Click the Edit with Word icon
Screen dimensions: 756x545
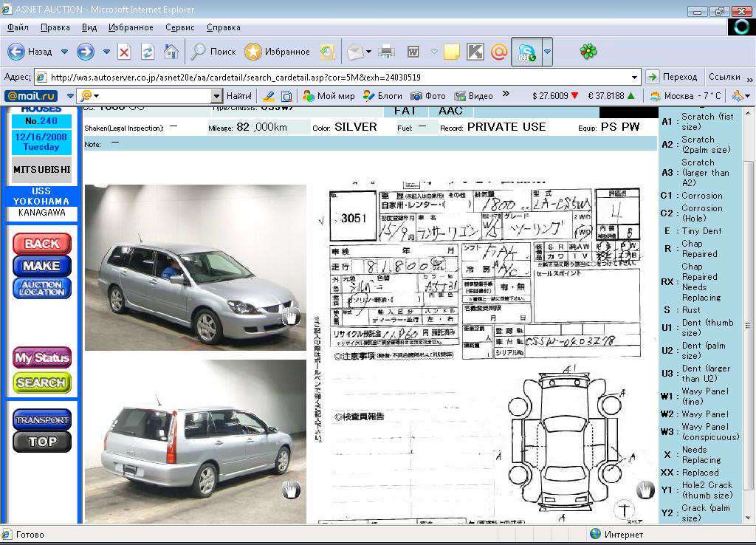pos(413,52)
